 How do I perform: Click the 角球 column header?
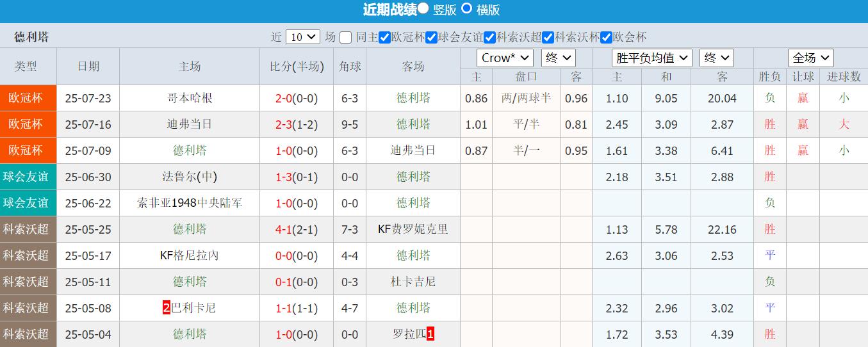pos(350,67)
